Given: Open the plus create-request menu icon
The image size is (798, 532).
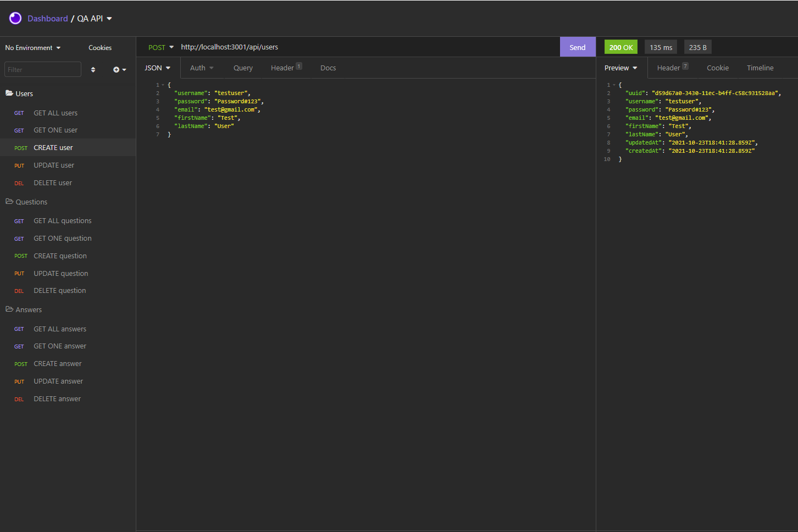Looking at the screenshot, I should coord(119,70).
